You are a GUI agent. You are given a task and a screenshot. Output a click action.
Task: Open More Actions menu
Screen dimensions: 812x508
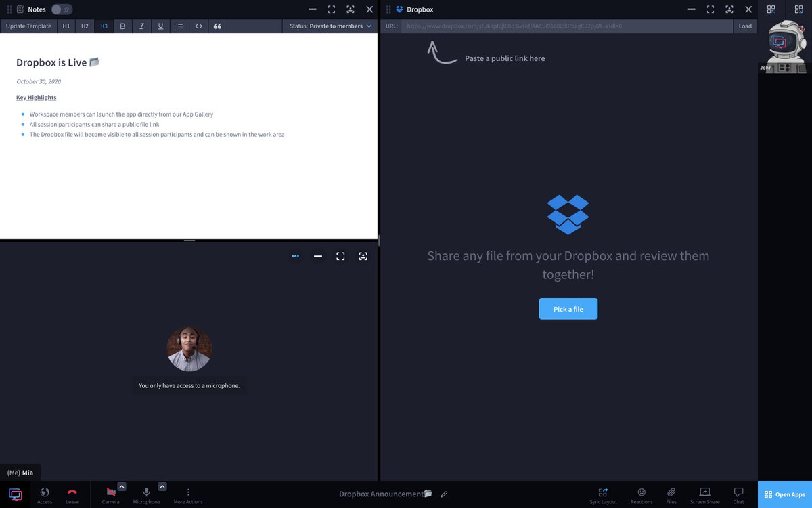(x=188, y=495)
